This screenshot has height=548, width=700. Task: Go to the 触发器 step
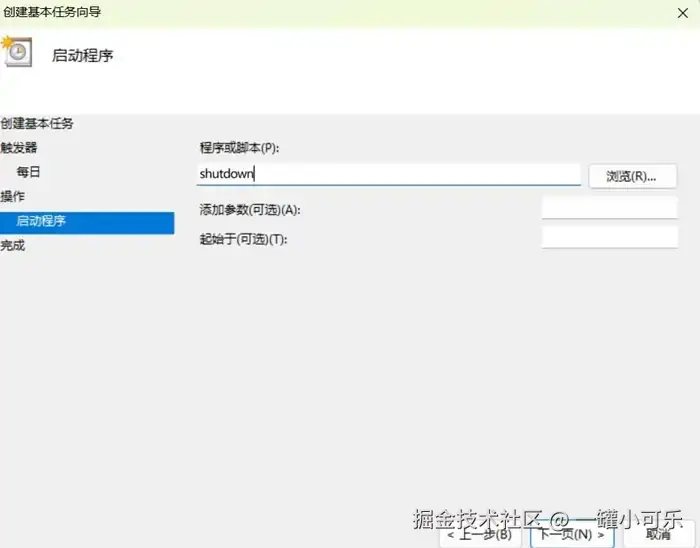pos(19,148)
